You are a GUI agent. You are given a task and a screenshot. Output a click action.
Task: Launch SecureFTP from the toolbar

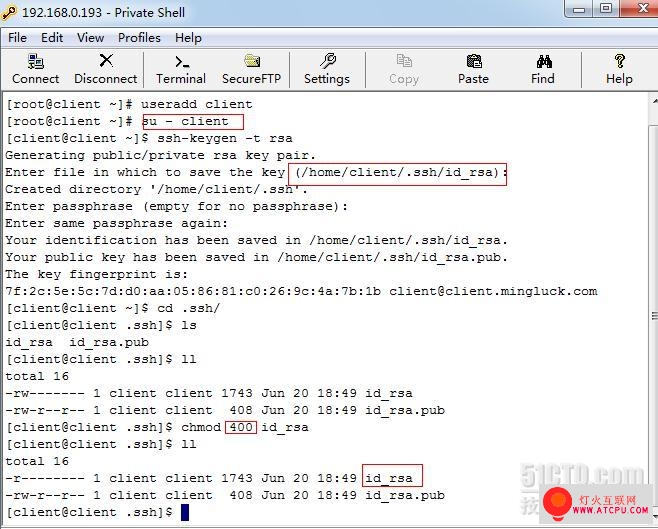click(251, 69)
